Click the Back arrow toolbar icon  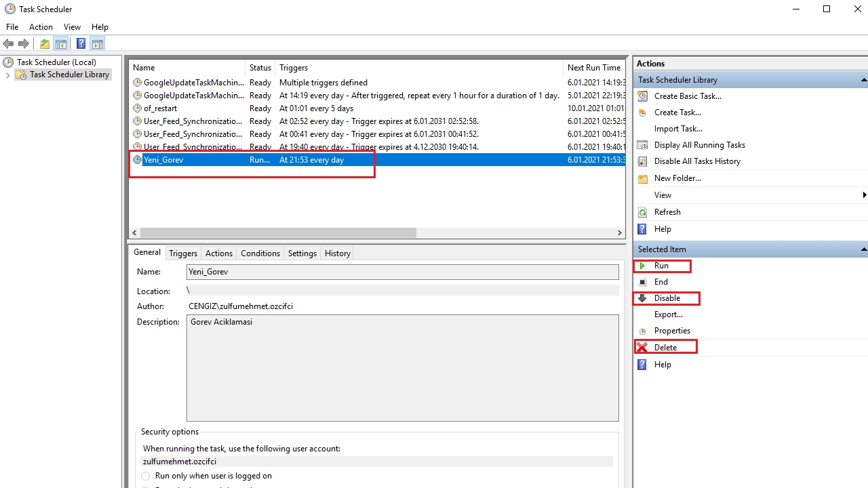[8, 44]
